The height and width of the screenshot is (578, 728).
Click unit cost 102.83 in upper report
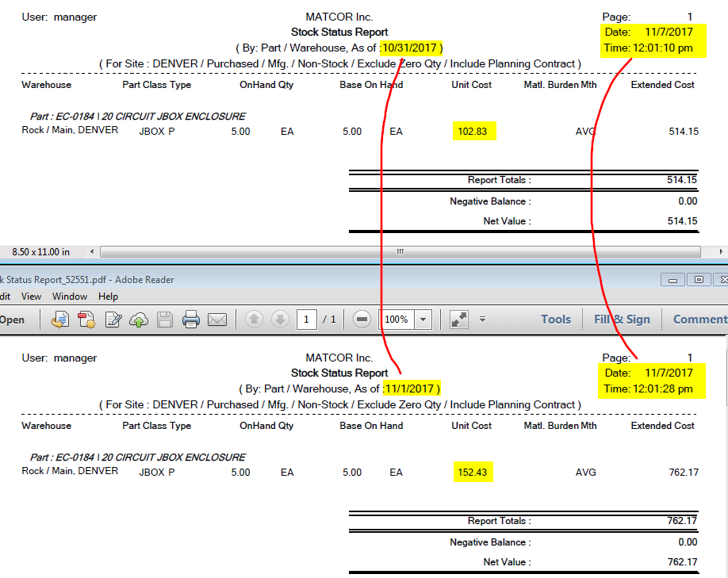click(x=473, y=132)
